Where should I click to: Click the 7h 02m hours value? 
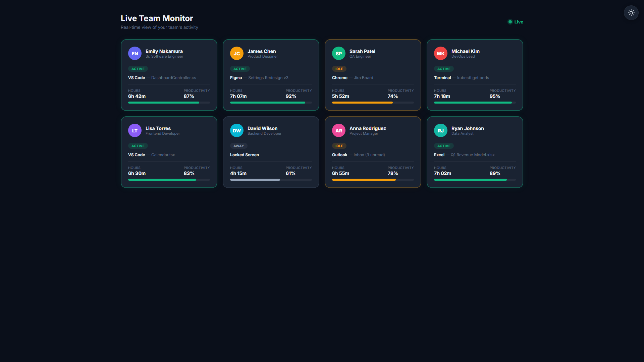(442, 173)
